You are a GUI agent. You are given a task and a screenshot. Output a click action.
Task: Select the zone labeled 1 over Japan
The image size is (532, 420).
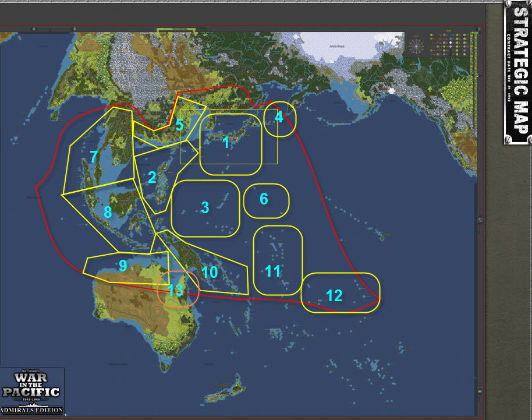tap(230, 144)
